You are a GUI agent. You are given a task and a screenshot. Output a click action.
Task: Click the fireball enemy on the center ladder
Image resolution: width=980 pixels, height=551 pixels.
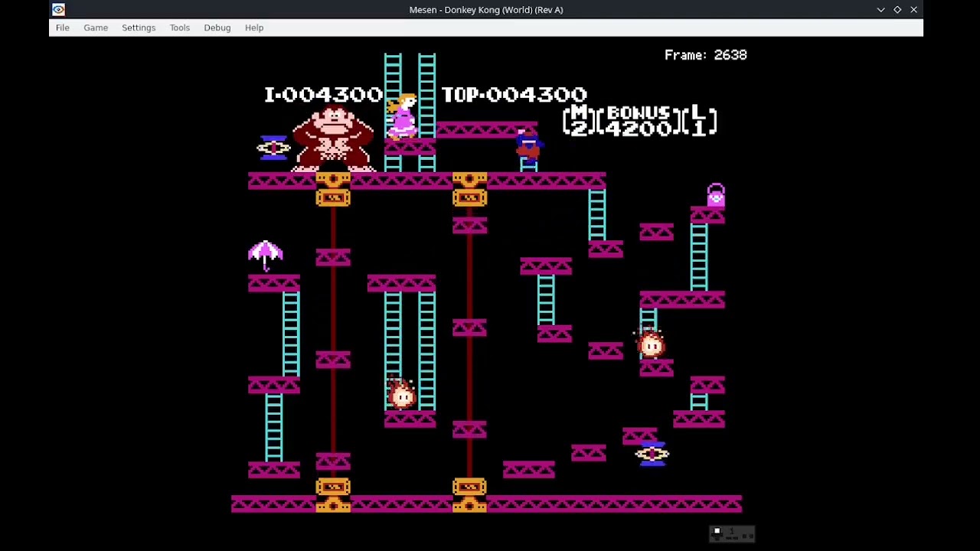point(401,393)
